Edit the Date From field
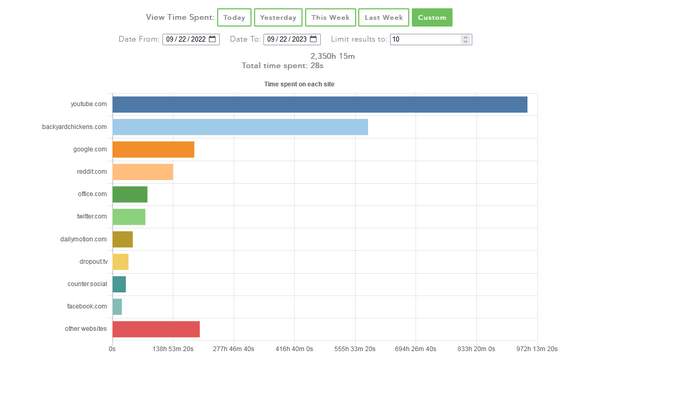Screen dimensions: 691x400 click(x=191, y=39)
